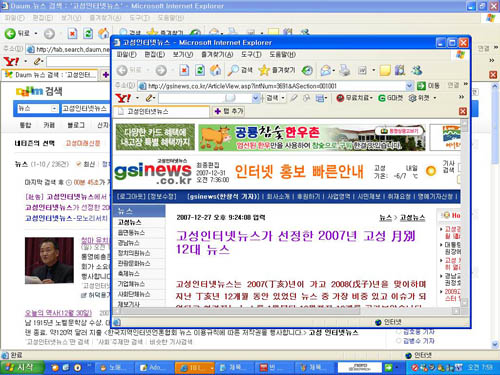Image resolution: width=500 pixels, height=375 pixels.
Task: Select 기업체뉴스 in left news menu
Action: point(131,284)
